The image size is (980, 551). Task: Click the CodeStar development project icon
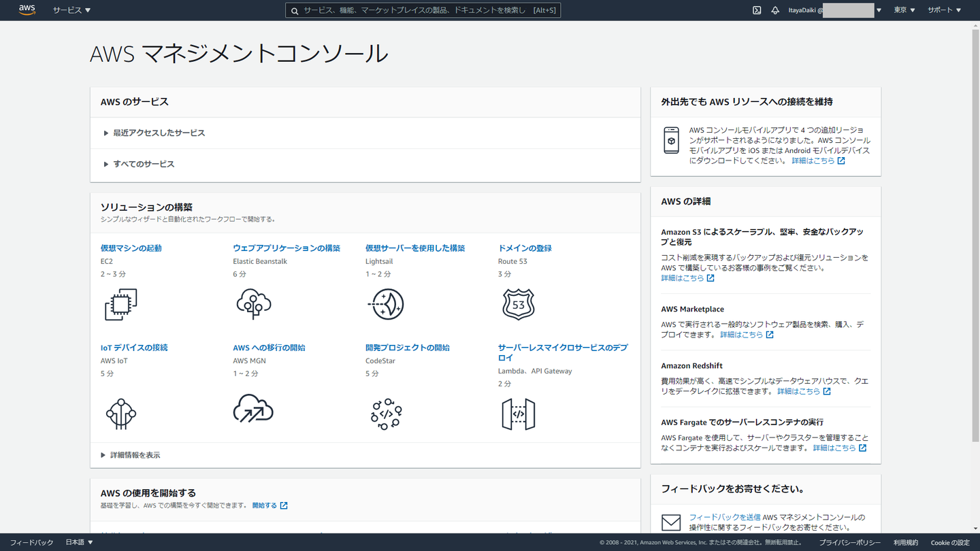point(386,414)
